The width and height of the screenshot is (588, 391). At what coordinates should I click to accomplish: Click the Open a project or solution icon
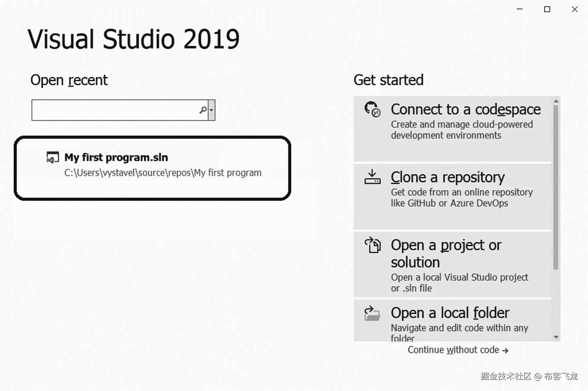click(x=373, y=245)
